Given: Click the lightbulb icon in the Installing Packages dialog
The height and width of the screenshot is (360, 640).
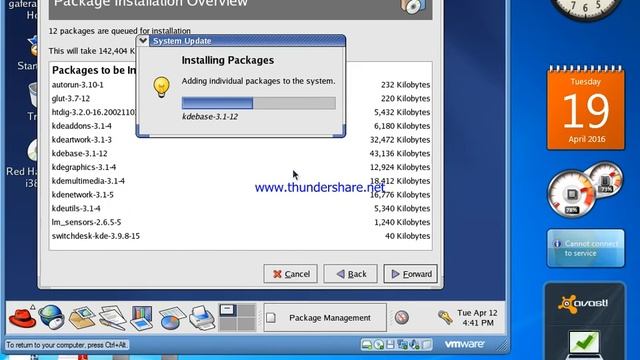Looking at the screenshot, I should coord(161,87).
